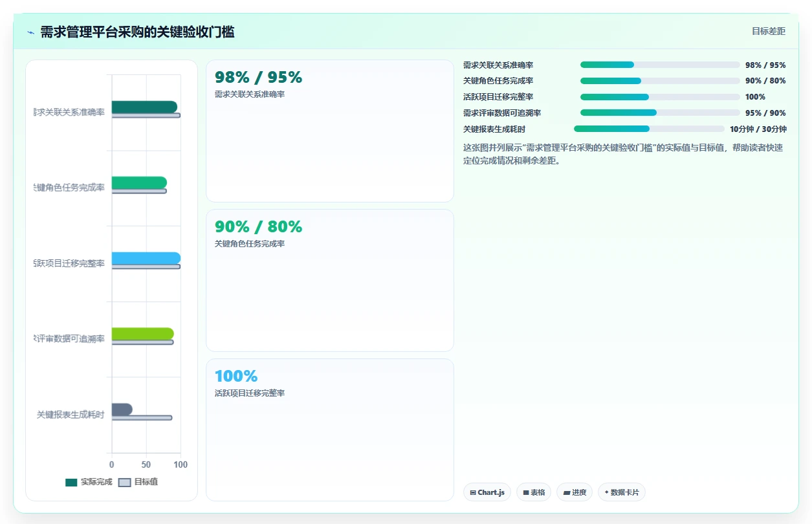
Task: Click 关键角色任务完成率 card caption
Action: (250, 244)
